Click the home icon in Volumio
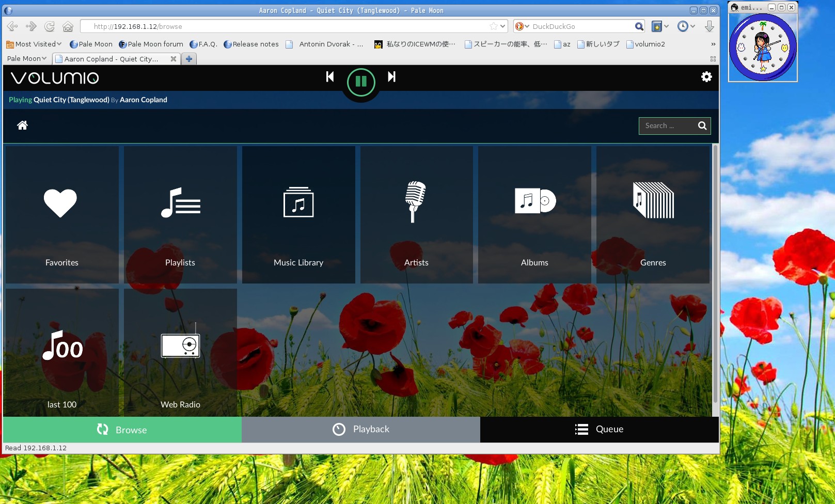This screenshot has width=835, height=504. tap(22, 125)
